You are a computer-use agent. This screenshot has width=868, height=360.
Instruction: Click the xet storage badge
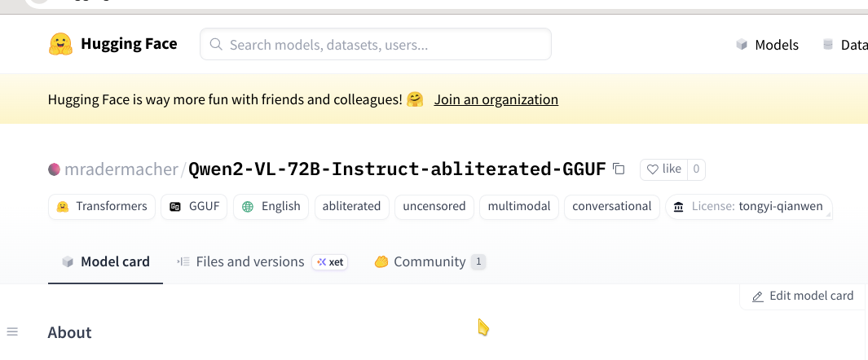coord(329,262)
